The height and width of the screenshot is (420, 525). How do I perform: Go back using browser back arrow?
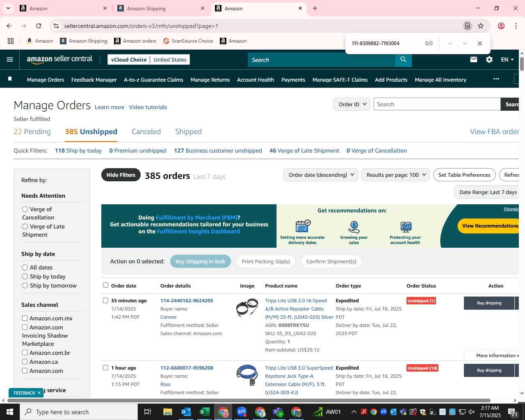point(9,26)
